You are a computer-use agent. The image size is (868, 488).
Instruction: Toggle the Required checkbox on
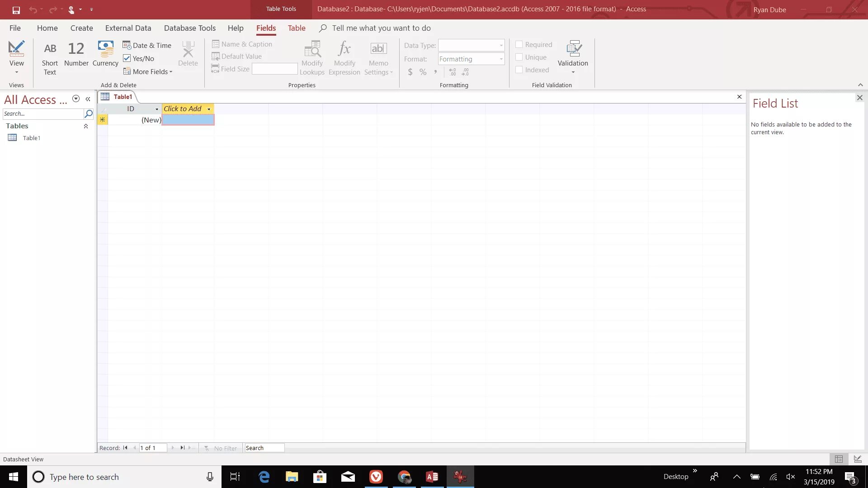click(x=519, y=44)
